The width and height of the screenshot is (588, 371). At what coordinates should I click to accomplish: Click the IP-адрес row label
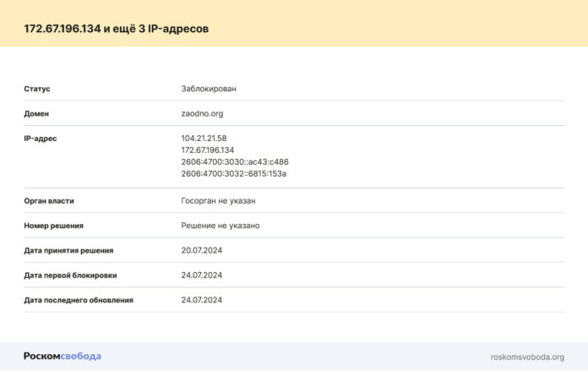point(41,138)
